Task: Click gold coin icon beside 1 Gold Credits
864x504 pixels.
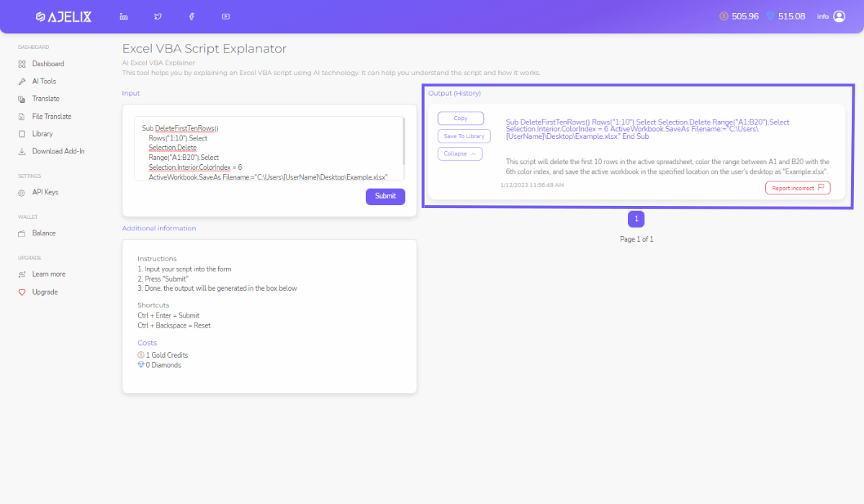Action: 141,355
